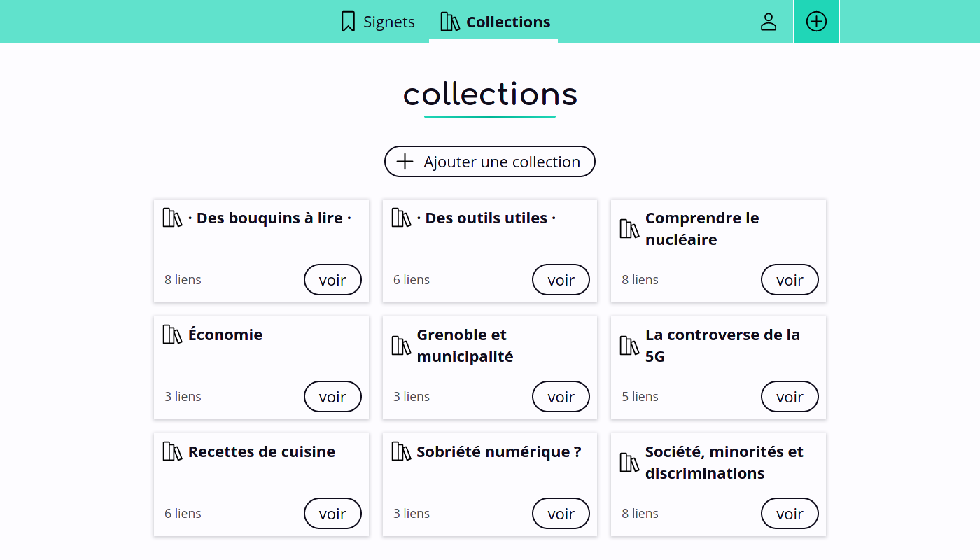Click the plus icon in the top bar
This screenshot has height=560, width=980.
(x=816, y=21)
